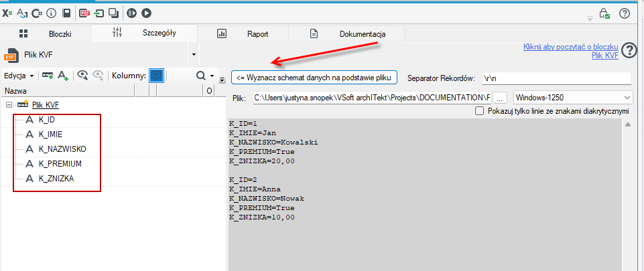Collapse the Plik KVF tree node
Image resolution: width=644 pixels, height=271 pixels.
pos(9,105)
